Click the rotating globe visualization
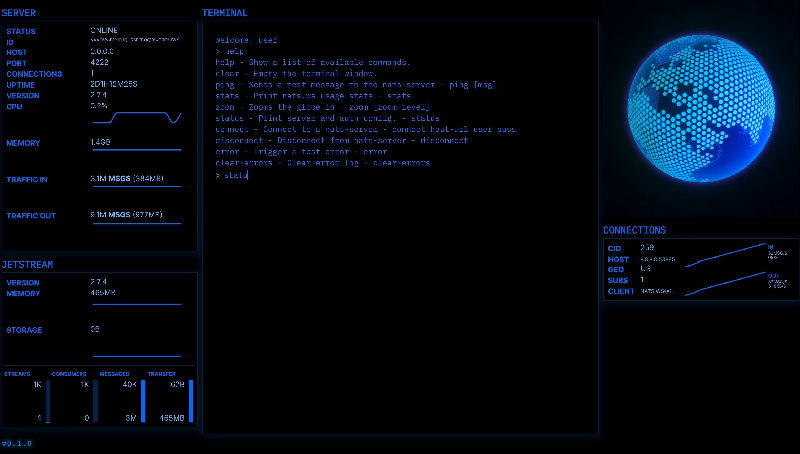The image size is (800, 454). pos(700,112)
